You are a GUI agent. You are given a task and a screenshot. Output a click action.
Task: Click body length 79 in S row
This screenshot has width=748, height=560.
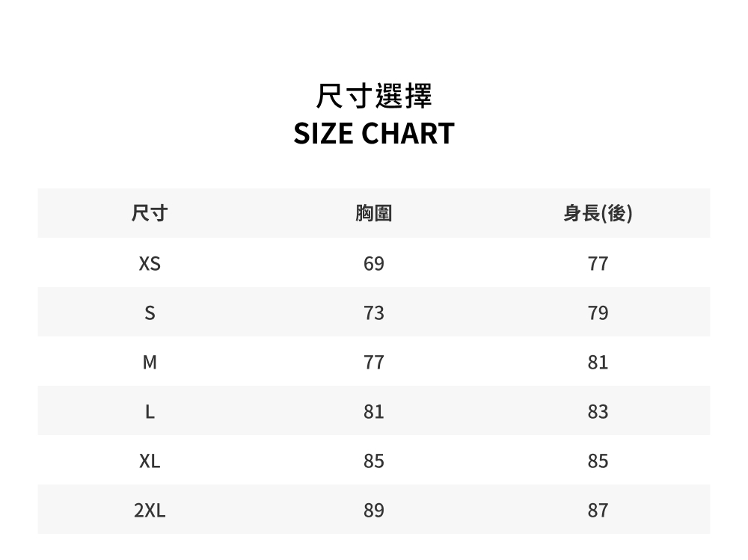tap(598, 313)
